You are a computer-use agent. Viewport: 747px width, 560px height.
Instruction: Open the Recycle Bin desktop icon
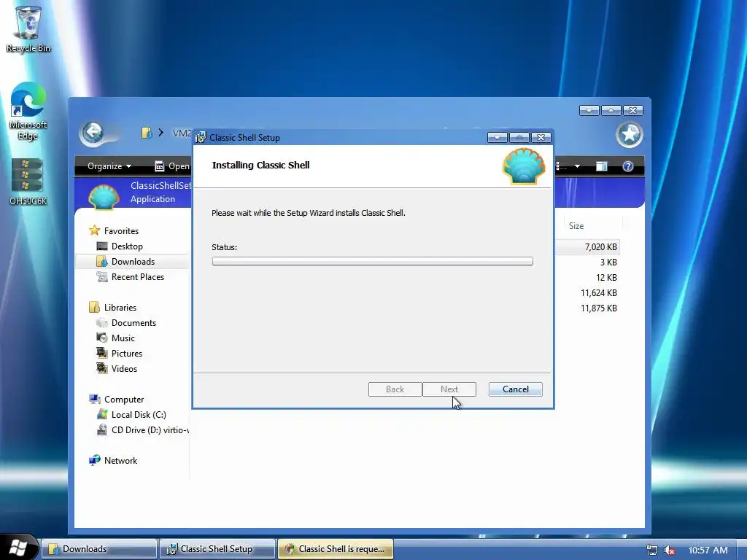pyautogui.click(x=28, y=28)
